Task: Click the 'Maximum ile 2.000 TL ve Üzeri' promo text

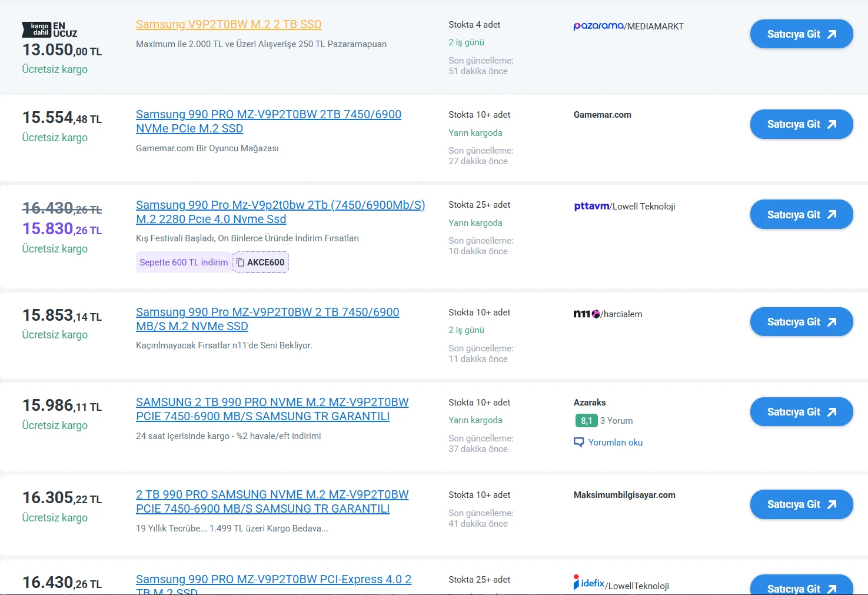Action: point(261,44)
